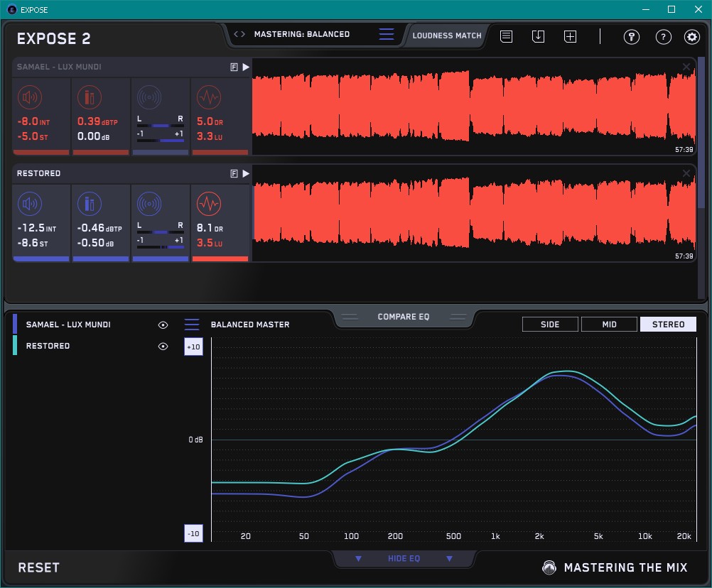Toggle Loudness Match
The width and height of the screenshot is (712, 588).
point(446,35)
